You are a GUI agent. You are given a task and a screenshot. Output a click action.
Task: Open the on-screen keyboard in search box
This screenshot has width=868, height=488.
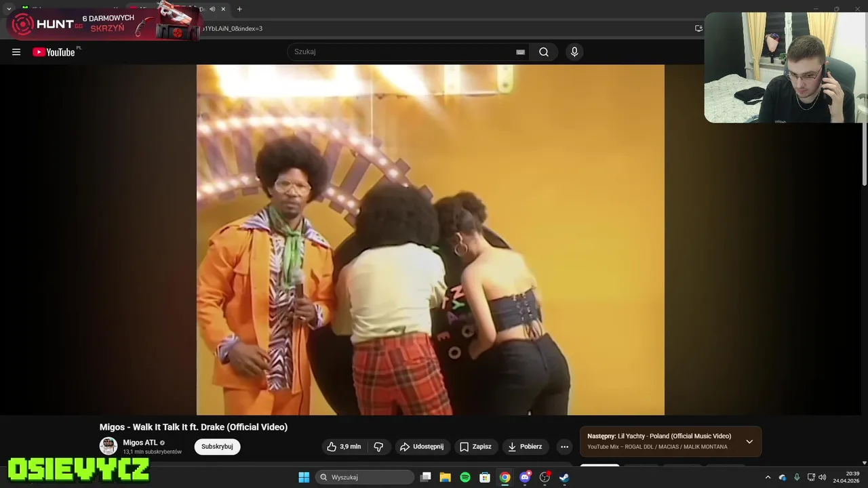point(520,52)
